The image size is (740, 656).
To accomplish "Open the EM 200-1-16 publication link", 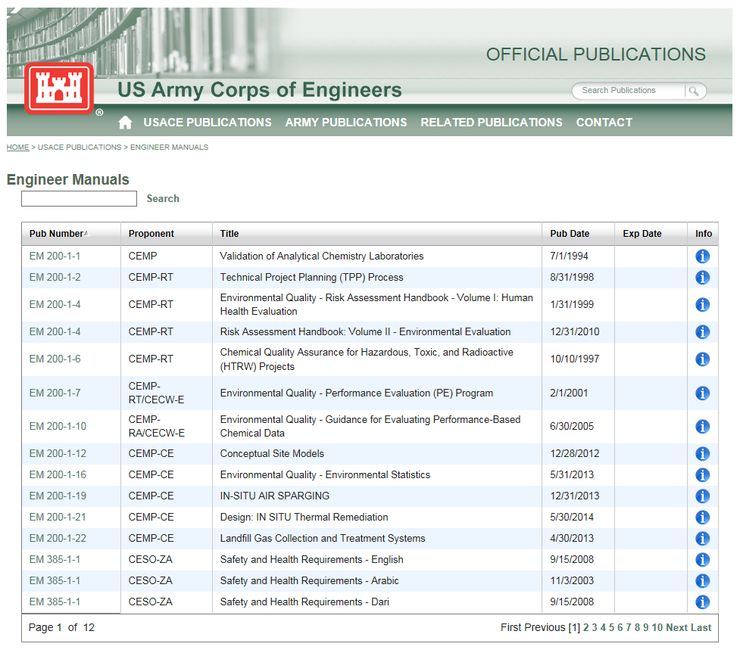I will pos(57,475).
